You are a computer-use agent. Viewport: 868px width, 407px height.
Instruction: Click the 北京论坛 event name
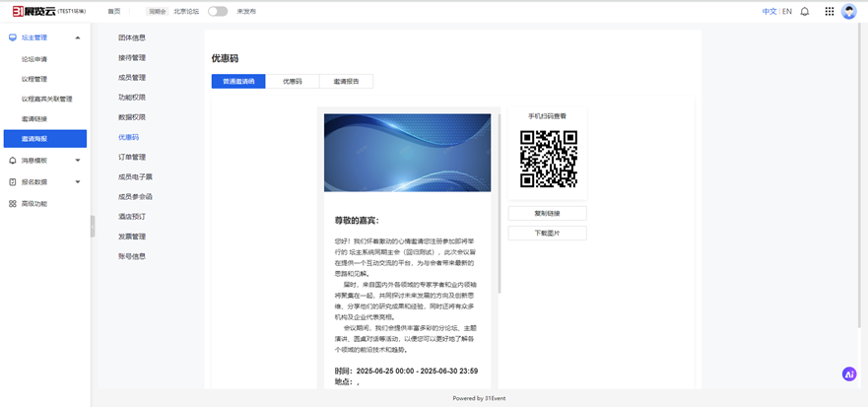pyautogui.click(x=186, y=11)
